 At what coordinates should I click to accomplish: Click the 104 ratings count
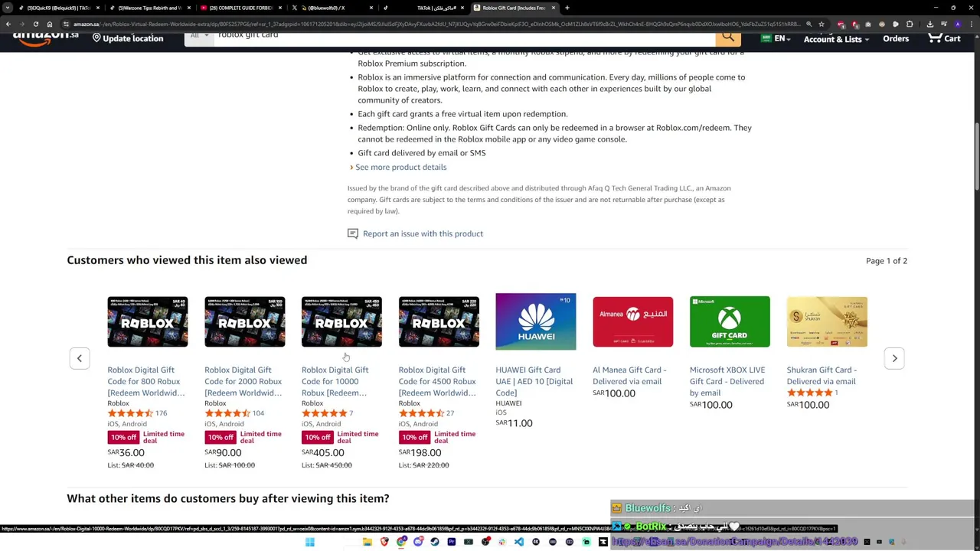coord(258,413)
